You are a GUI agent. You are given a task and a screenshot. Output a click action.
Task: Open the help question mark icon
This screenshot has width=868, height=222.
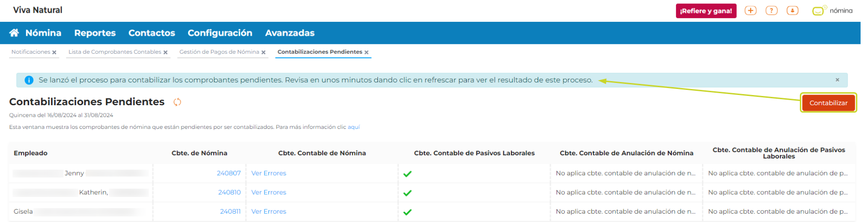click(771, 11)
